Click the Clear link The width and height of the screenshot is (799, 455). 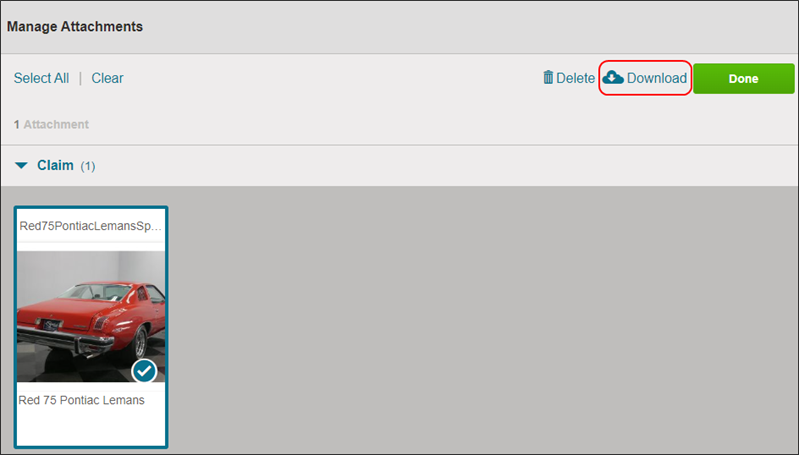(x=108, y=78)
